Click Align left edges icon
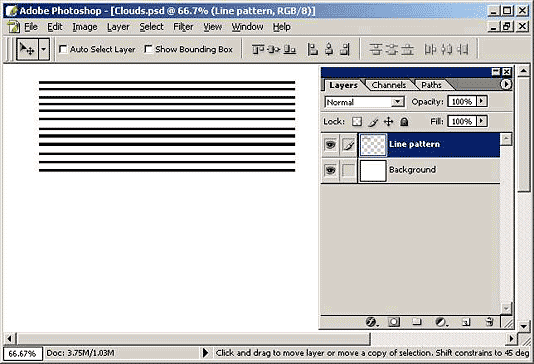 [312, 50]
